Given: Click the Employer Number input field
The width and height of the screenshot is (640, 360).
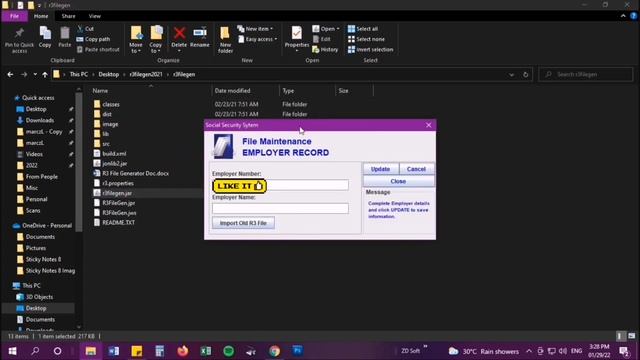Looking at the screenshot, I should pos(280,185).
